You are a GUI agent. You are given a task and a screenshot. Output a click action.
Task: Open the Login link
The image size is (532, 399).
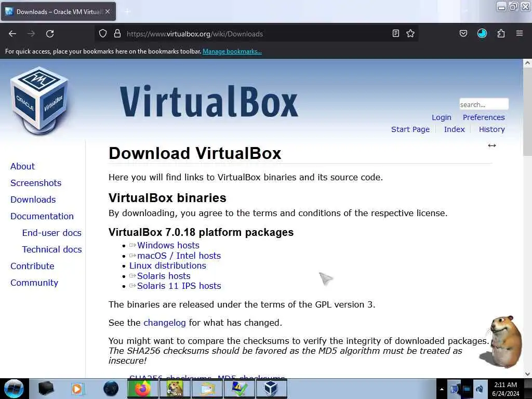point(442,117)
